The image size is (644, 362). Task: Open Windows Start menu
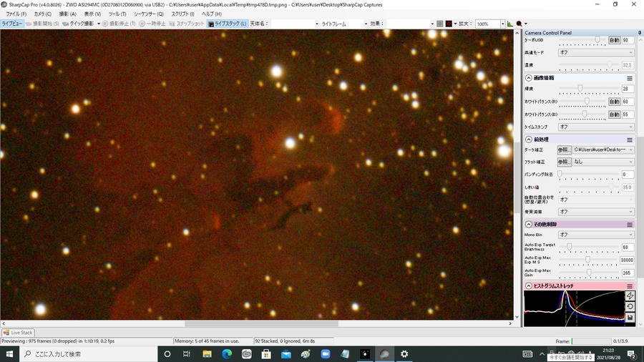(x=9, y=354)
